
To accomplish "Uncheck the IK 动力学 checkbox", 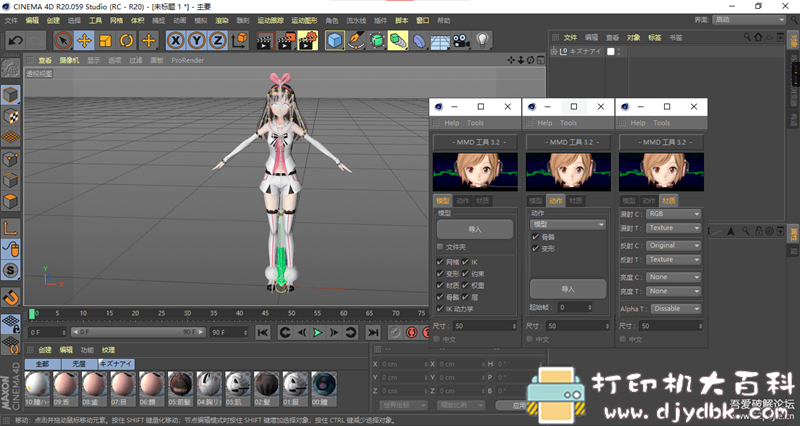I will pos(440,309).
